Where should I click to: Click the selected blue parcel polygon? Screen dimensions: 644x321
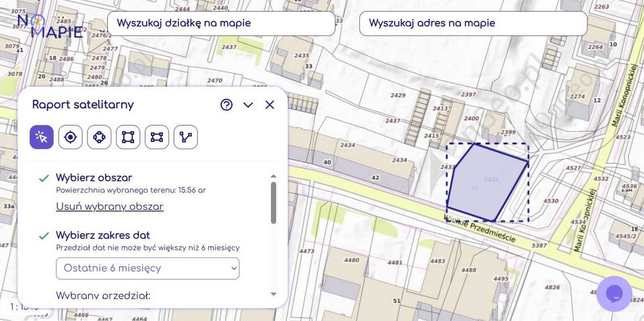[x=488, y=183]
